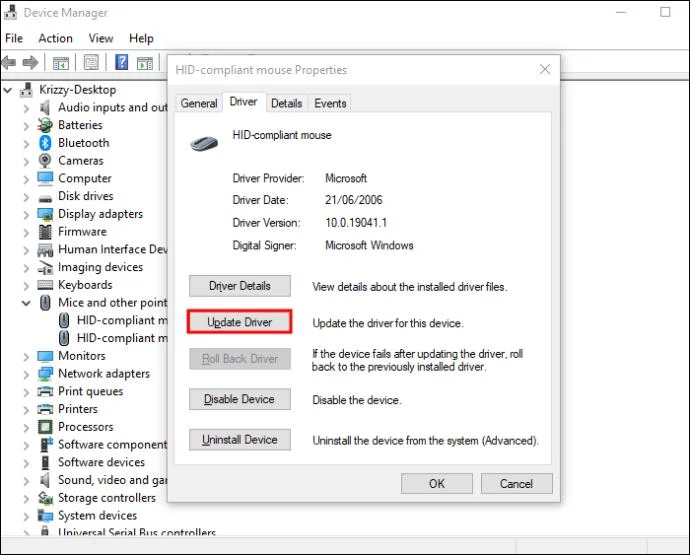Expand the Bluetooth category
This screenshot has height=555, width=690.
pos(26,143)
